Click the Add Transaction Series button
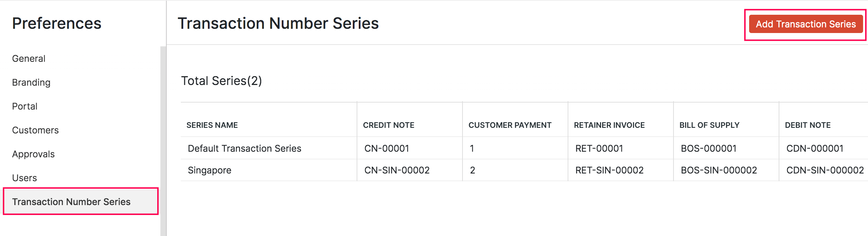The width and height of the screenshot is (868, 236). click(805, 24)
